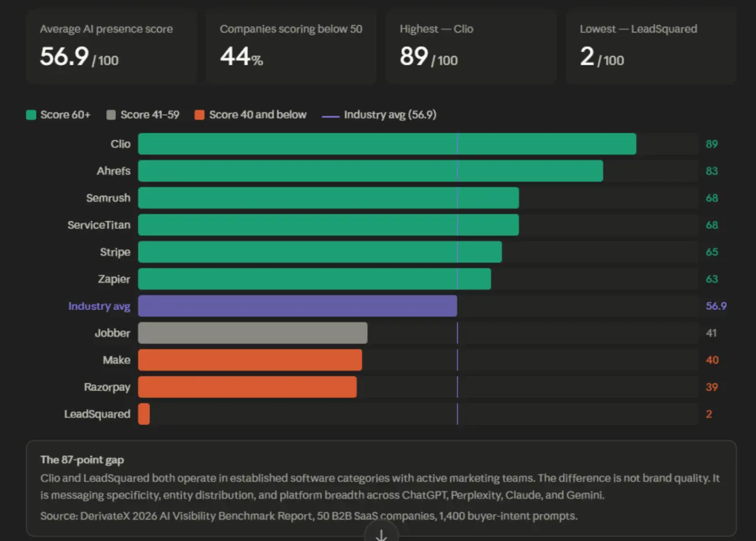This screenshot has height=541, width=756.
Task: Click the purple Industry avg bar
Action: point(298,306)
